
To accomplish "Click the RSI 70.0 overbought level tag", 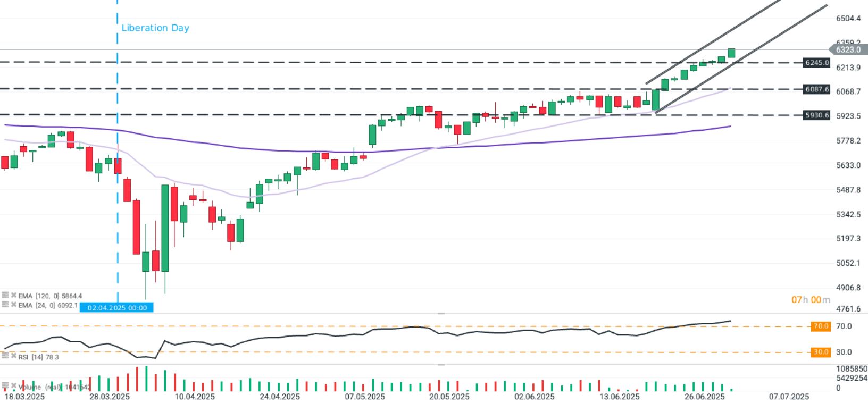I will tap(821, 326).
